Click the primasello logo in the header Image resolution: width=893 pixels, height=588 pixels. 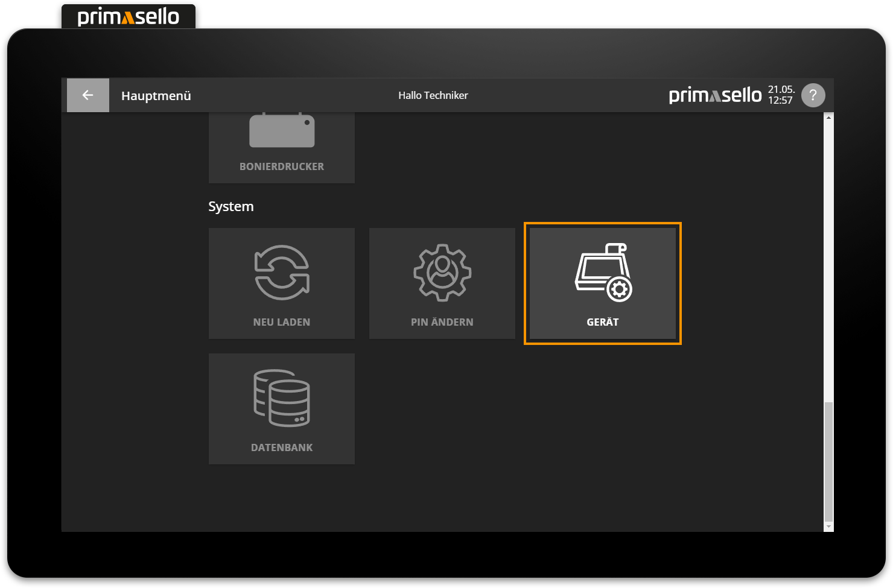pos(714,95)
